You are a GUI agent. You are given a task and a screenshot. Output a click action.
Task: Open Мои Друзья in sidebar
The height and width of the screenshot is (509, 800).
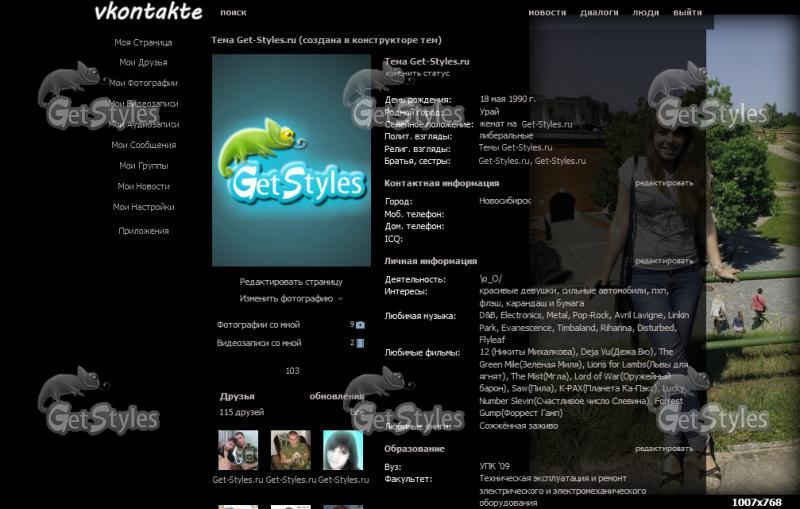(x=143, y=62)
